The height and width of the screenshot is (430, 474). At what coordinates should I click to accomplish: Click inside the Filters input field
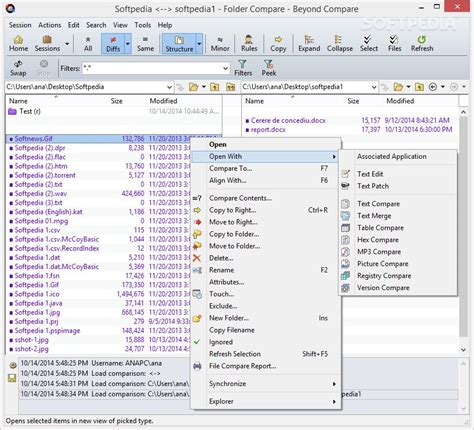pos(152,68)
